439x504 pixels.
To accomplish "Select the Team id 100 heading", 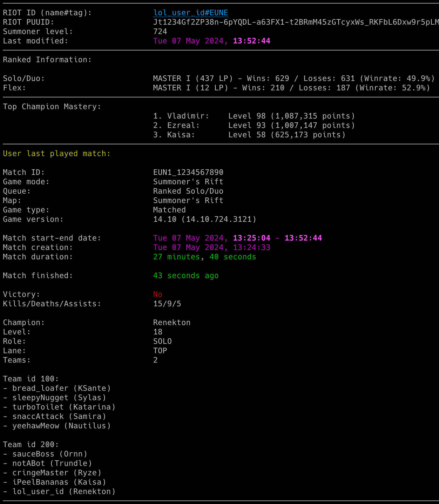I will click(31, 379).
